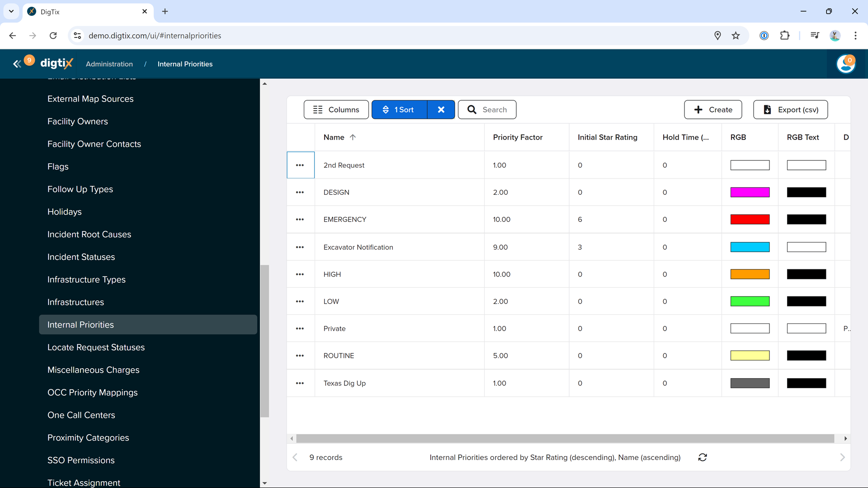Open the 1 Sort options
This screenshot has height=488, width=868.
399,110
